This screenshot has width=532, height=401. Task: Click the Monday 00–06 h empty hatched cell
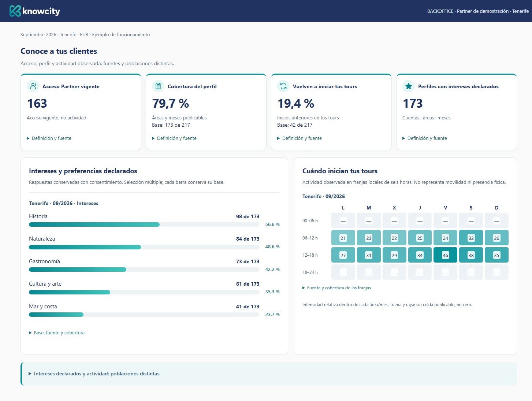point(343,220)
